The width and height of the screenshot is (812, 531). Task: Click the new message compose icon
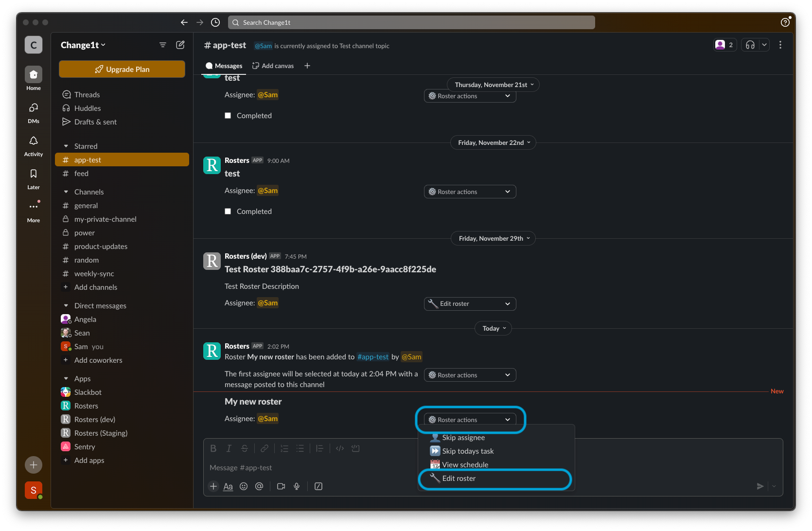click(180, 45)
